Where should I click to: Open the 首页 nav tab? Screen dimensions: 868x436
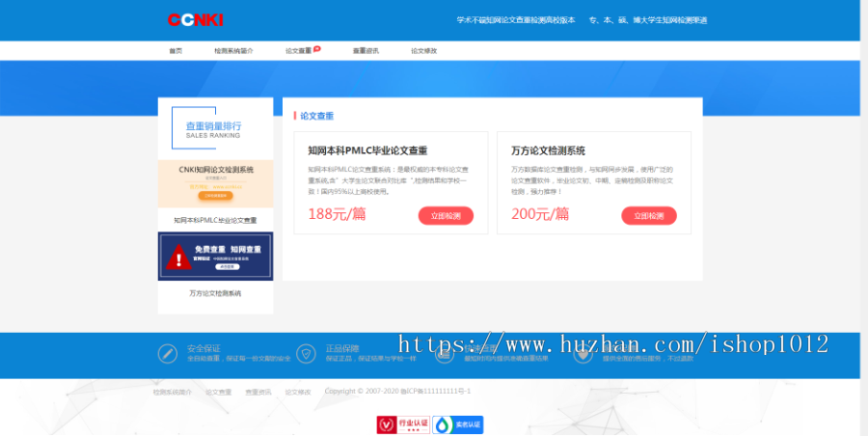coord(176,51)
